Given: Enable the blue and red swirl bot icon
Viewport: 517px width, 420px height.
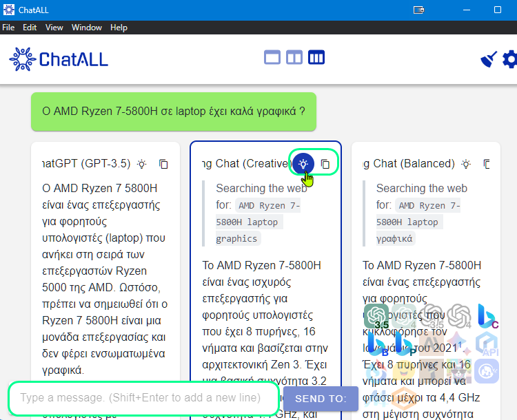Looking at the screenshot, I should [376, 371].
